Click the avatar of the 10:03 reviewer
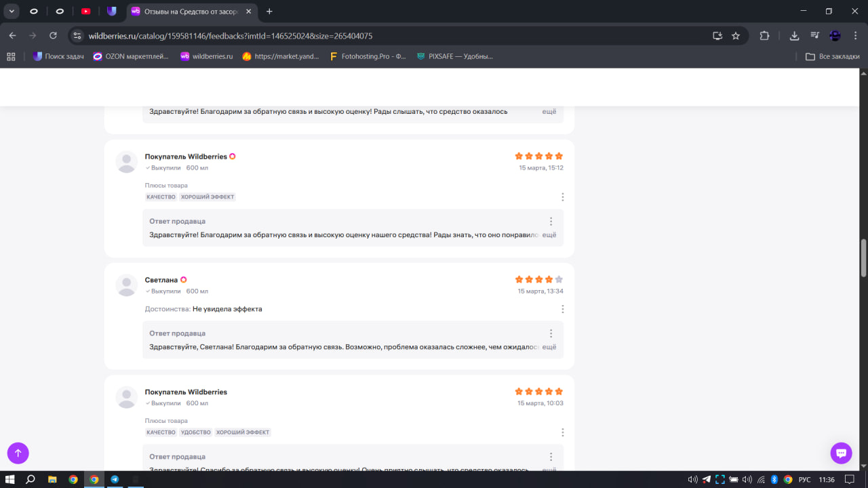868x488 pixels. (x=127, y=398)
